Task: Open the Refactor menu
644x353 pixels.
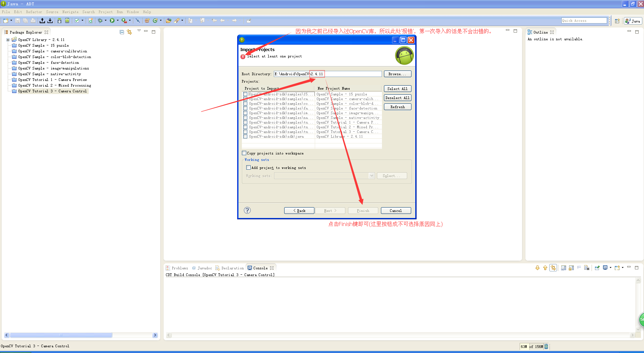Action: point(34,12)
